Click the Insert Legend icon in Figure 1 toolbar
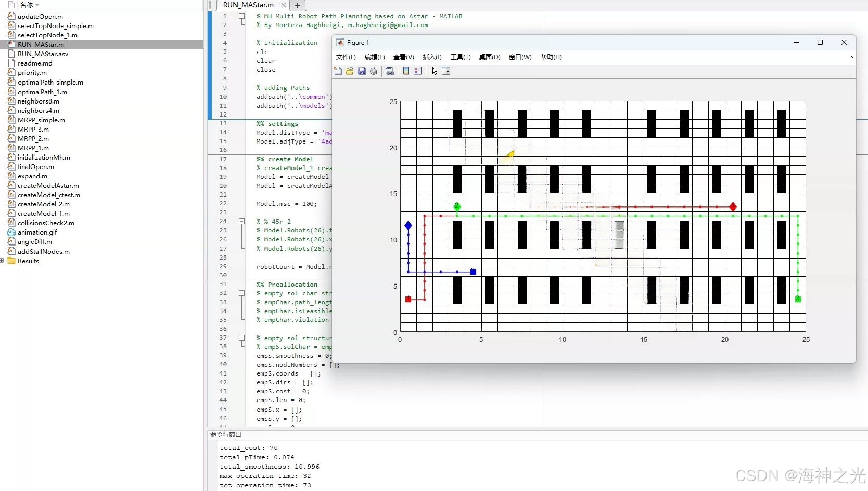868x491 pixels. [x=418, y=71]
